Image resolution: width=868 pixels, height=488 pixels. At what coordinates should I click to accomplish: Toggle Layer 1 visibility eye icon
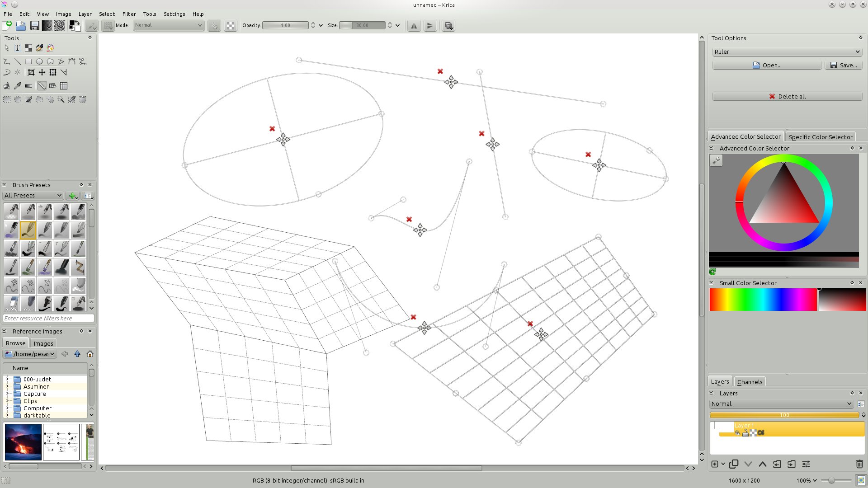[737, 433]
